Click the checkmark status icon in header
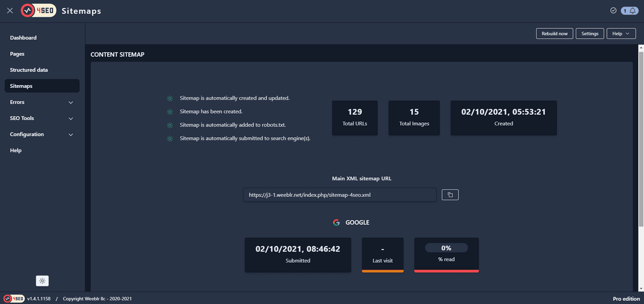Screen dimensions: 644x304 click(x=613, y=11)
